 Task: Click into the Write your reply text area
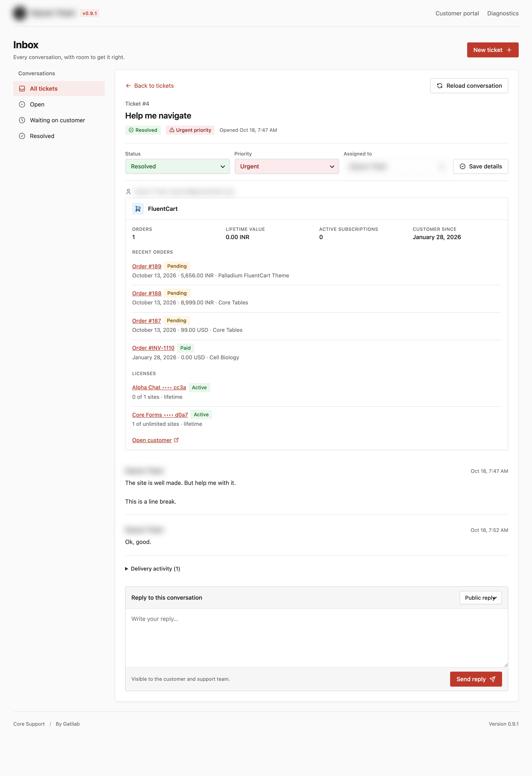316,638
